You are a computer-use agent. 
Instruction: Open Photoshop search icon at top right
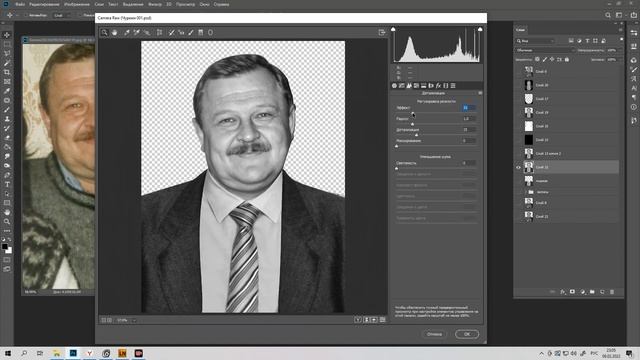click(x=608, y=15)
